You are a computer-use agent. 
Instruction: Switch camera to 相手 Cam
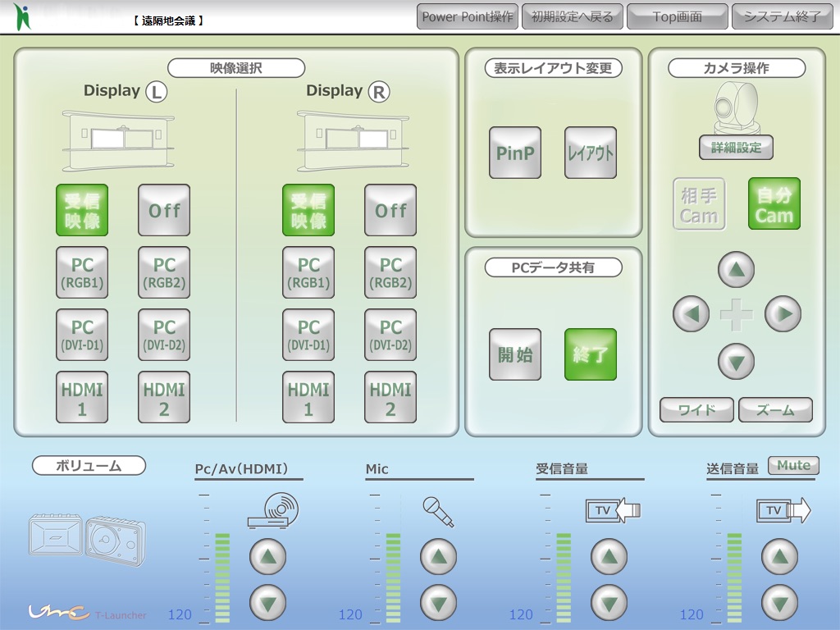coord(699,204)
